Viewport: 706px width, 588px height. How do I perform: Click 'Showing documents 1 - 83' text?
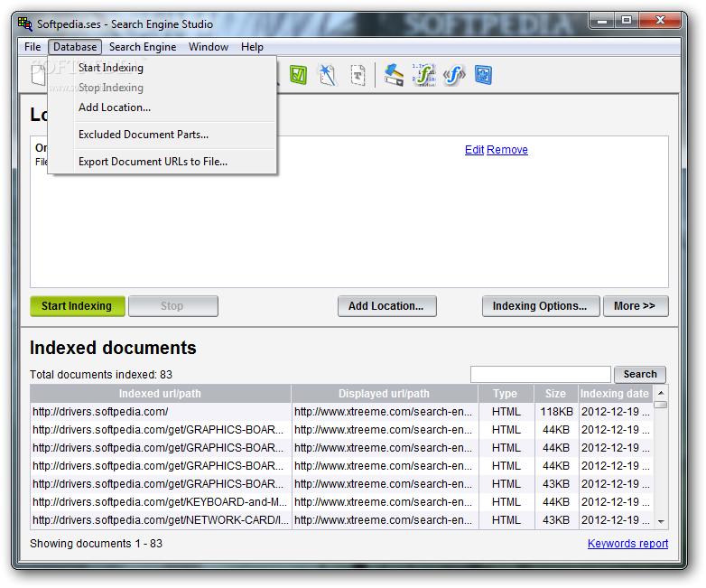tap(96, 544)
